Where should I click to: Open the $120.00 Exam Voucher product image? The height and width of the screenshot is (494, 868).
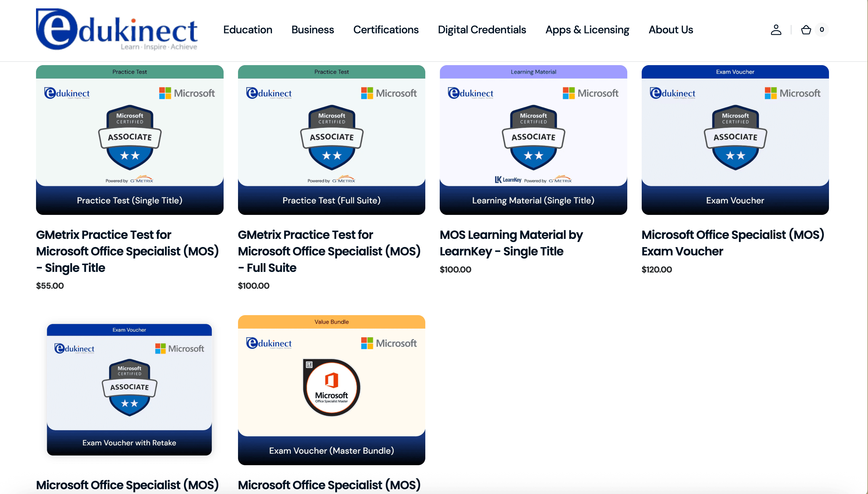[735, 140]
